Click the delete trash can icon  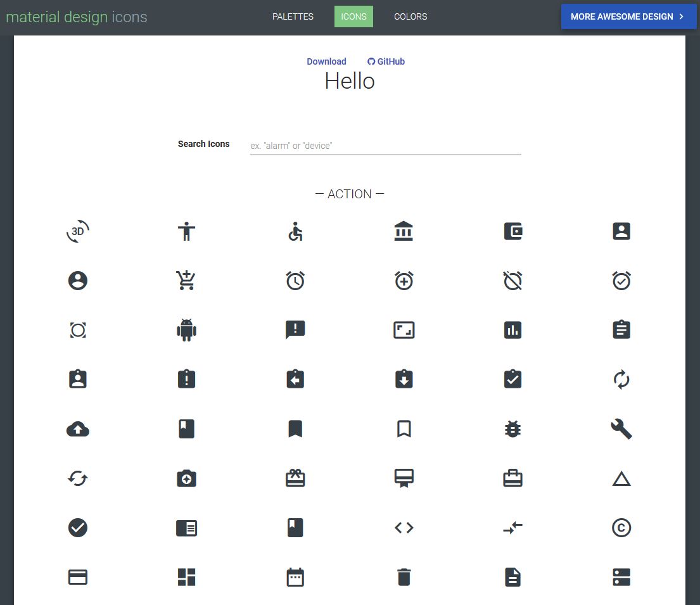tap(404, 576)
